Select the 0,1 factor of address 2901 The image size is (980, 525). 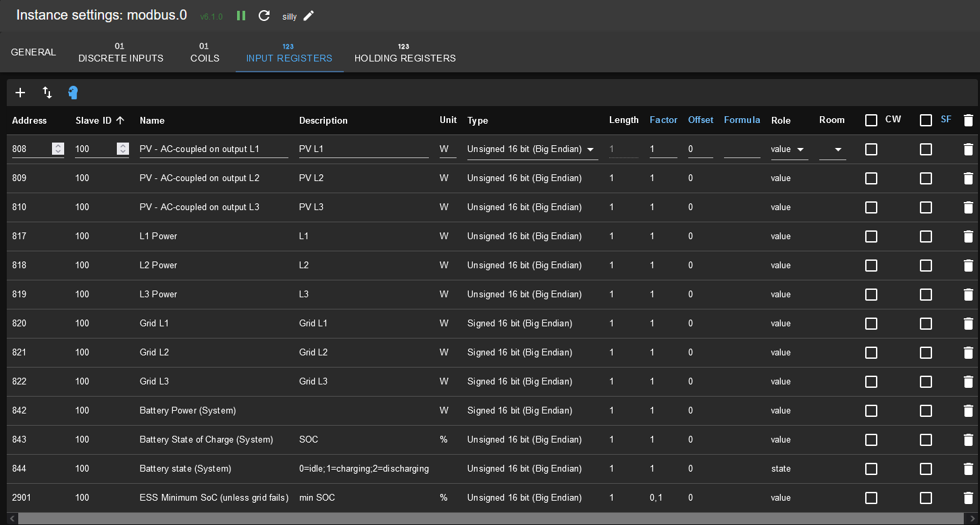[656, 498]
